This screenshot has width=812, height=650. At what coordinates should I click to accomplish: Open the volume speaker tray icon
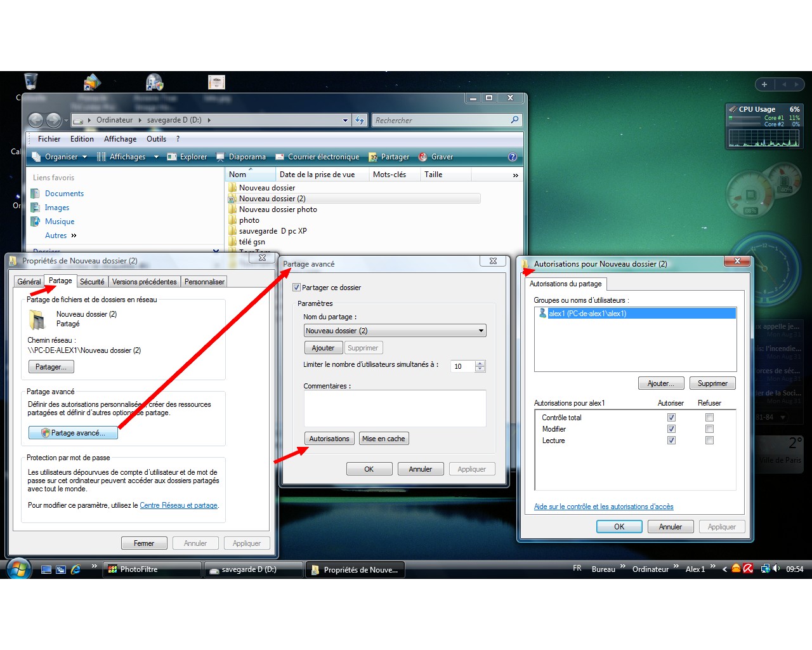[776, 569]
